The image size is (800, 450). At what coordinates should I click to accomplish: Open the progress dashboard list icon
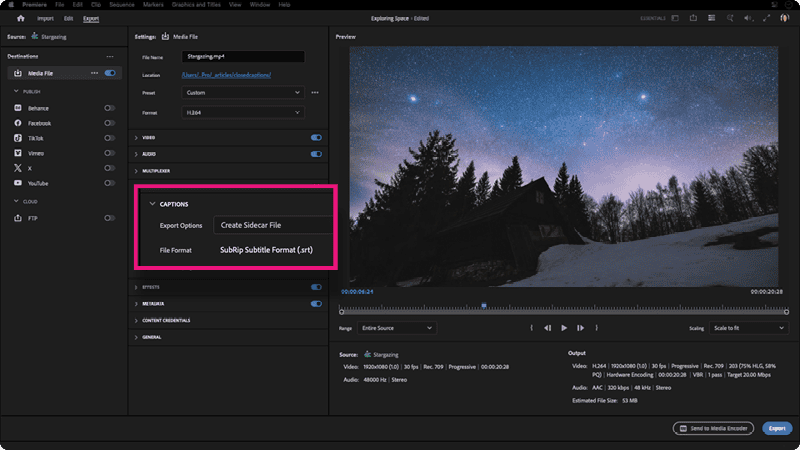(x=711, y=18)
